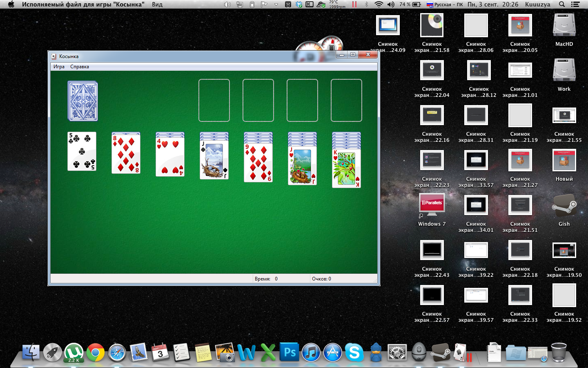This screenshot has height=368, width=588.
Task: Select the Снимок экран…19.52 desktop screenshot file
Action: 564,303
